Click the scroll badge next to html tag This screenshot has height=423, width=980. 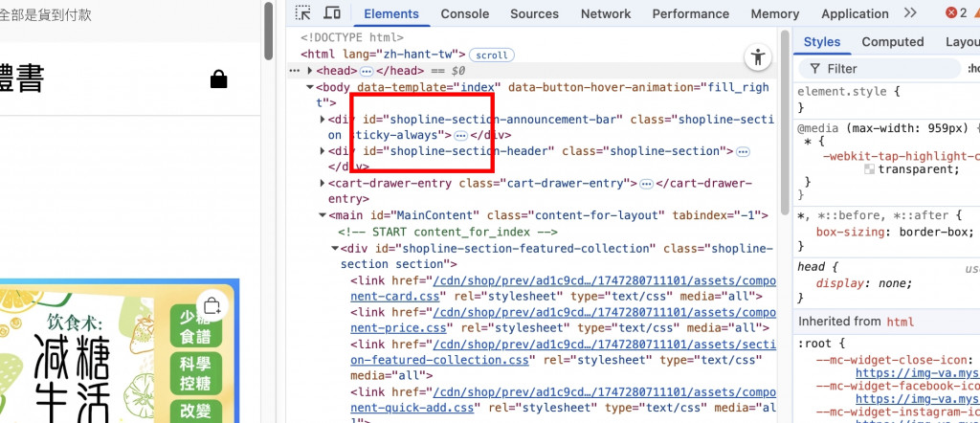click(x=492, y=55)
